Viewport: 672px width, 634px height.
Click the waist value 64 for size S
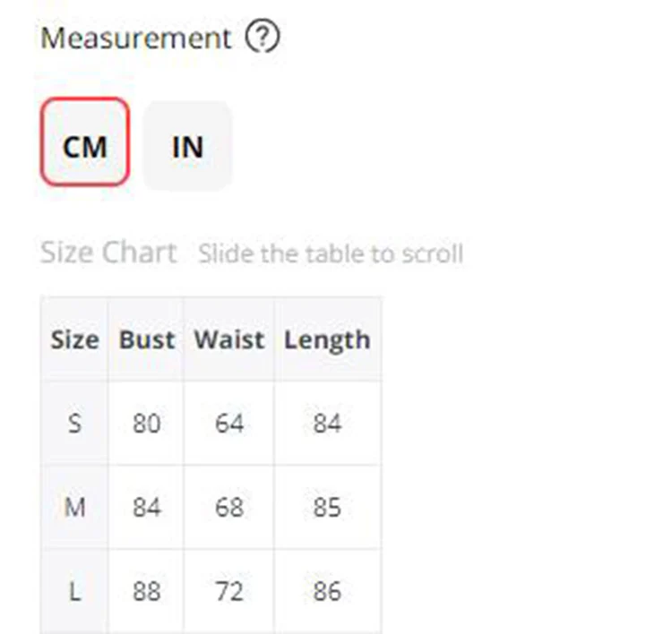pos(229,424)
